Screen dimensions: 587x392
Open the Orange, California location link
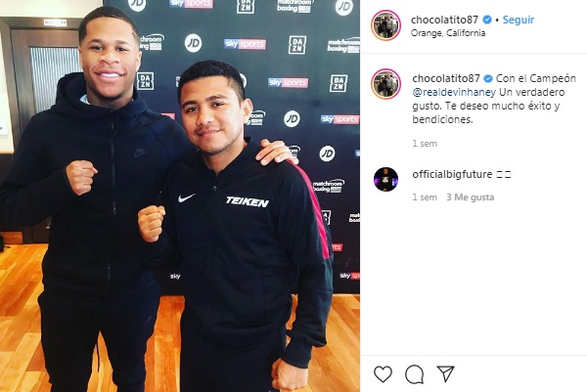[x=448, y=33]
